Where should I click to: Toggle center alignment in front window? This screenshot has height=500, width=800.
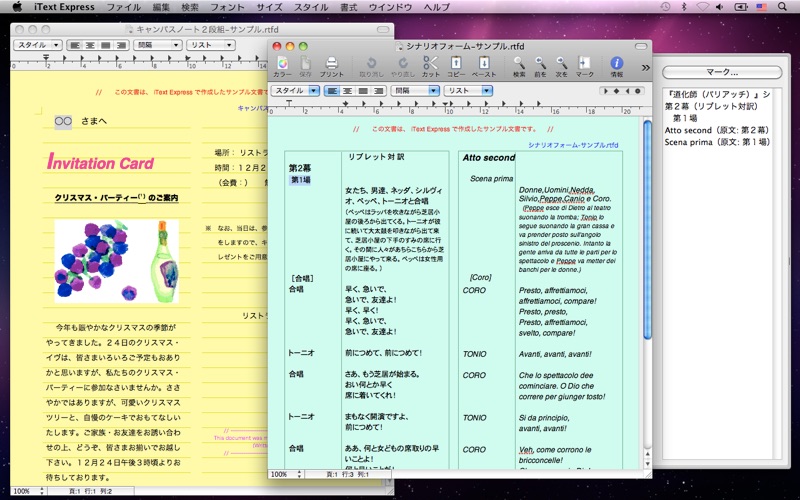(348, 90)
